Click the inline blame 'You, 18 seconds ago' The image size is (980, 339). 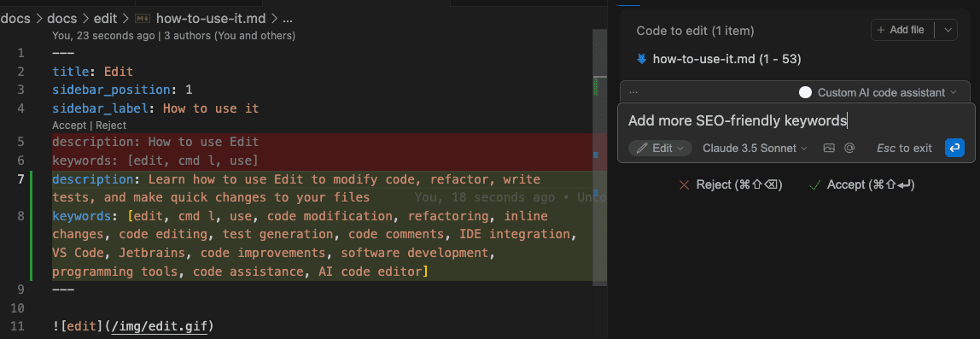click(x=485, y=197)
